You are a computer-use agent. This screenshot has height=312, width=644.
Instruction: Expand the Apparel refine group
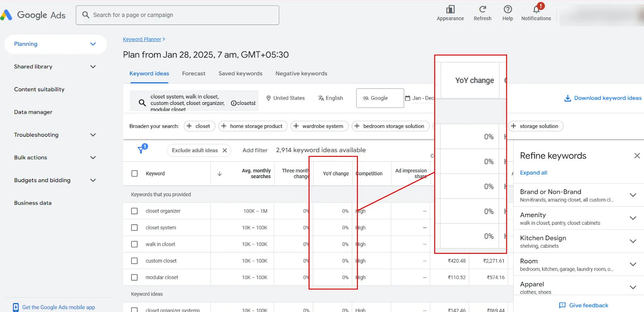coord(633,287)
